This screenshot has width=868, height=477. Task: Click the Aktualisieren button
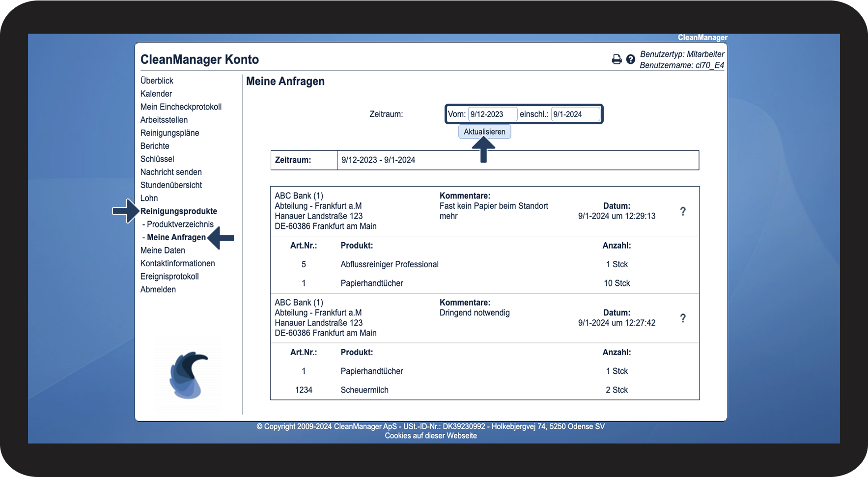click(484, 132)
